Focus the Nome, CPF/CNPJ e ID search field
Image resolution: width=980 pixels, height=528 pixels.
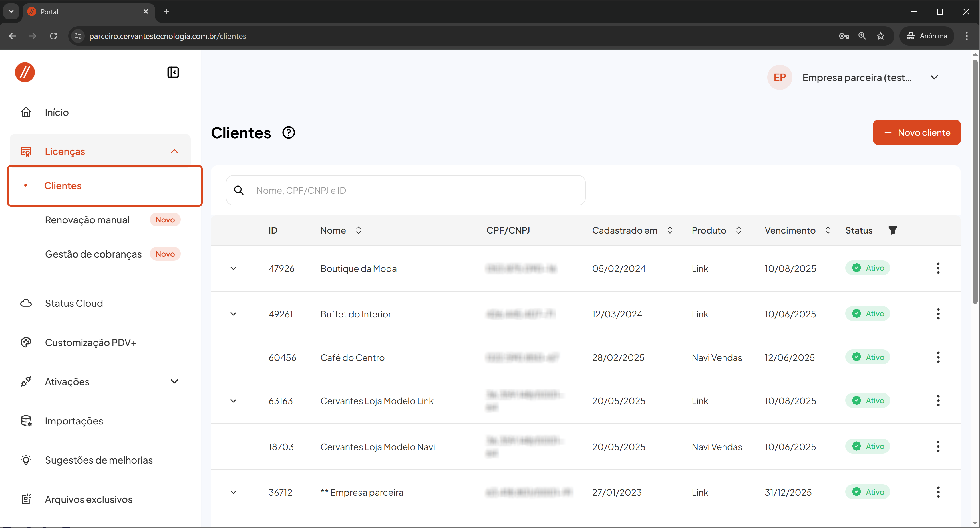tap(415, 190)
